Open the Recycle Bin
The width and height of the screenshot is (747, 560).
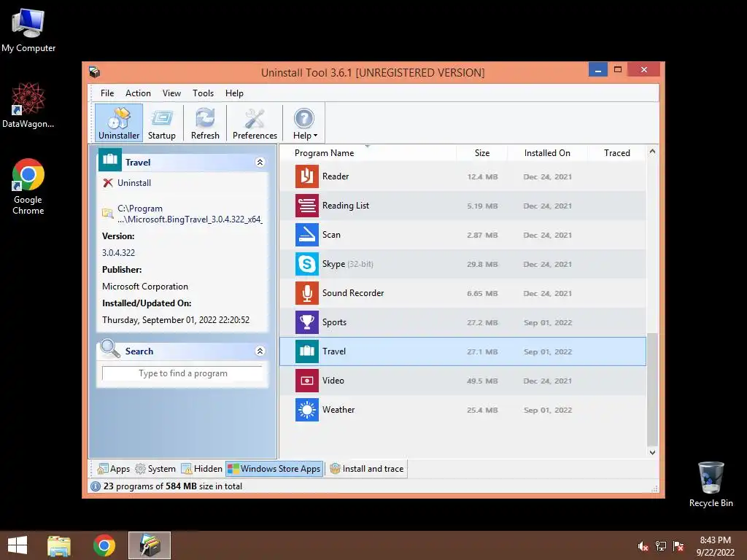(711, 484)
